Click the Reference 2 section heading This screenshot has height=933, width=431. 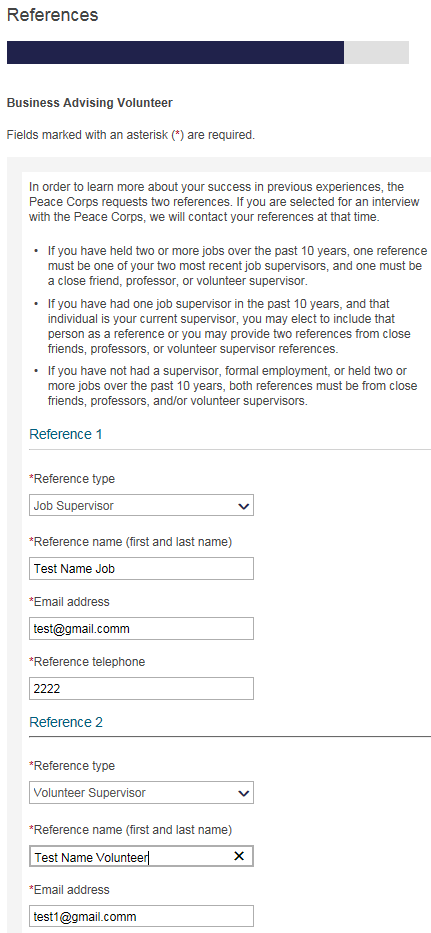point(65,722)
